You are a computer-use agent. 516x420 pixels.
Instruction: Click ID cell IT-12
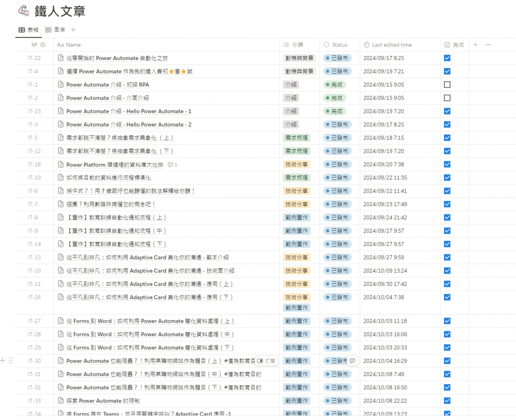[35, 151]
